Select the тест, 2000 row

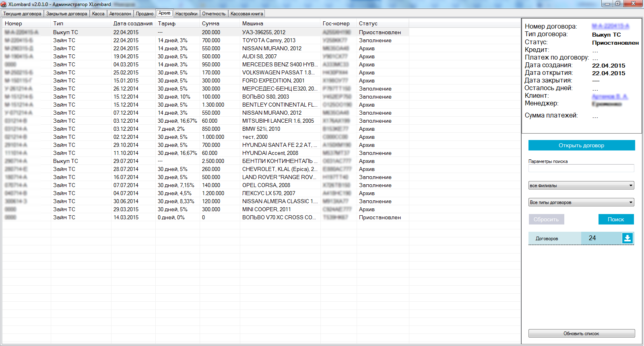pos(206,137)
